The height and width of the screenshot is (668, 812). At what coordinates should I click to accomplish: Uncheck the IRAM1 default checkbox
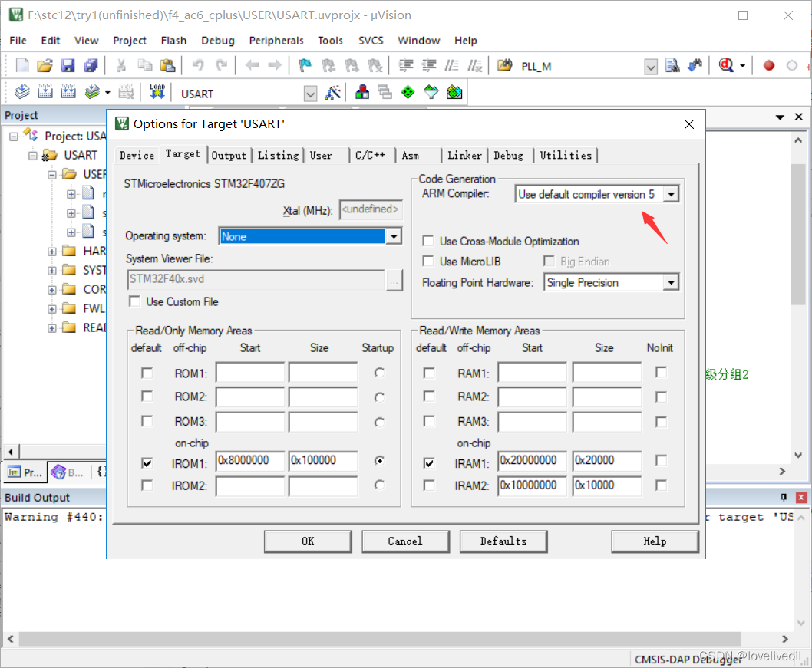coord(429,463)
